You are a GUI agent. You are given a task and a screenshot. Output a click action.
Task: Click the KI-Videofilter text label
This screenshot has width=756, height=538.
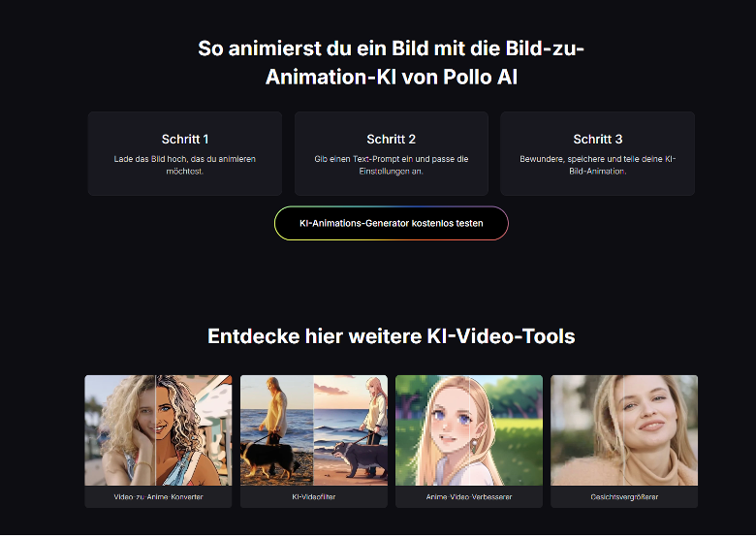[313, 496]
